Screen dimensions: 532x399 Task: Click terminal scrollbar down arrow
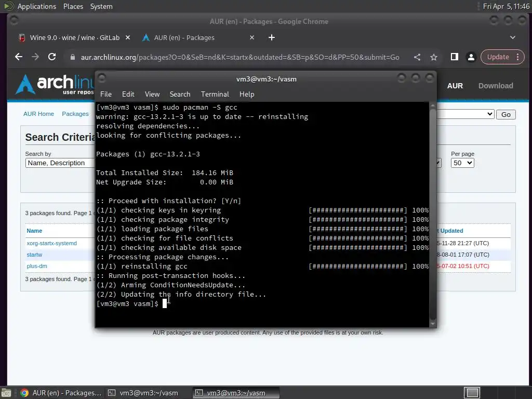(433, 324)
